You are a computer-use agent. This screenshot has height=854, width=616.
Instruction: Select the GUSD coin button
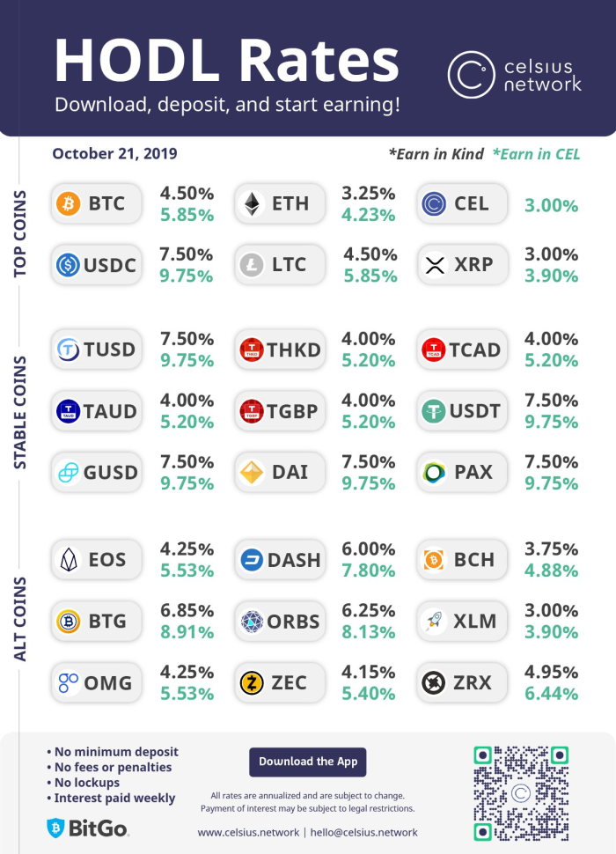pyautogui.click(x=96, y=473)
